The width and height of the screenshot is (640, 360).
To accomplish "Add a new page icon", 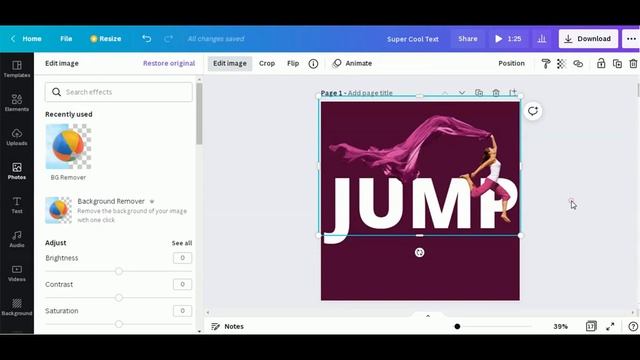I will click(513, 93).
